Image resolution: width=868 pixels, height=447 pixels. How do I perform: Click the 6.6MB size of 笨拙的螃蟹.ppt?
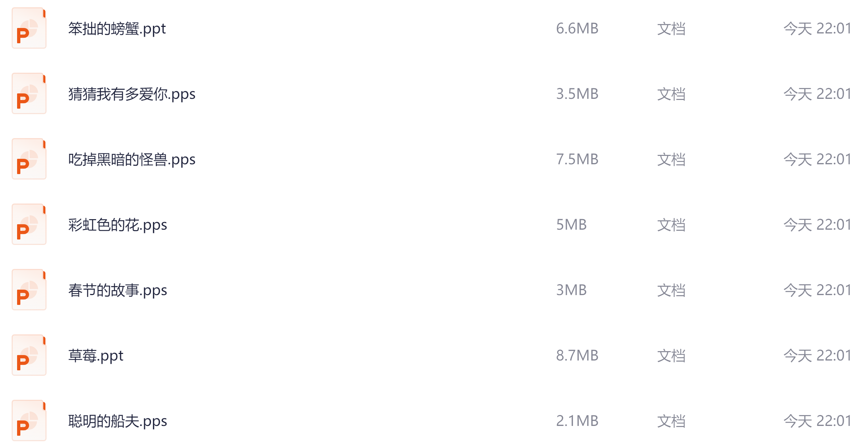click(577, 29)
